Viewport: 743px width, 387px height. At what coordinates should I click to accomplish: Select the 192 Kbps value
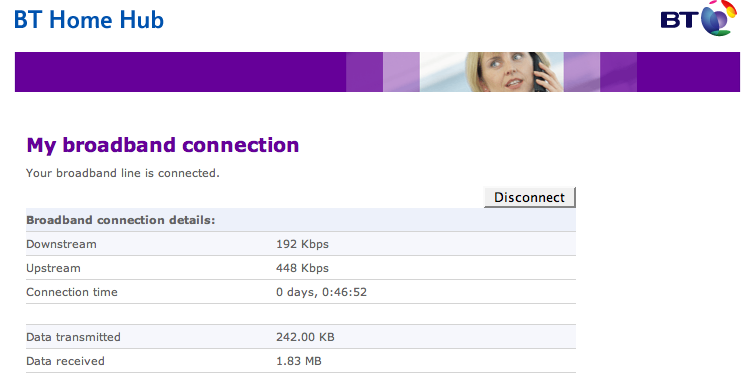click(x=302, y=244)
